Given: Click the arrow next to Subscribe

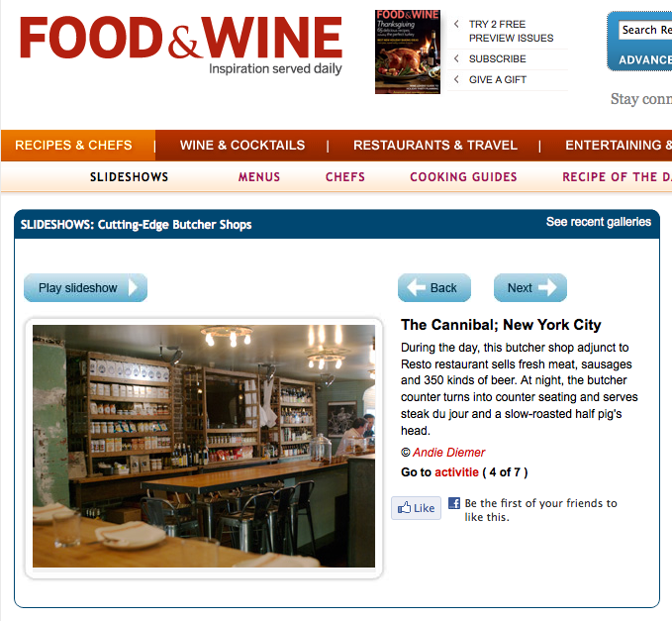Looking at the screenshot, I should (x=456, y=58).
